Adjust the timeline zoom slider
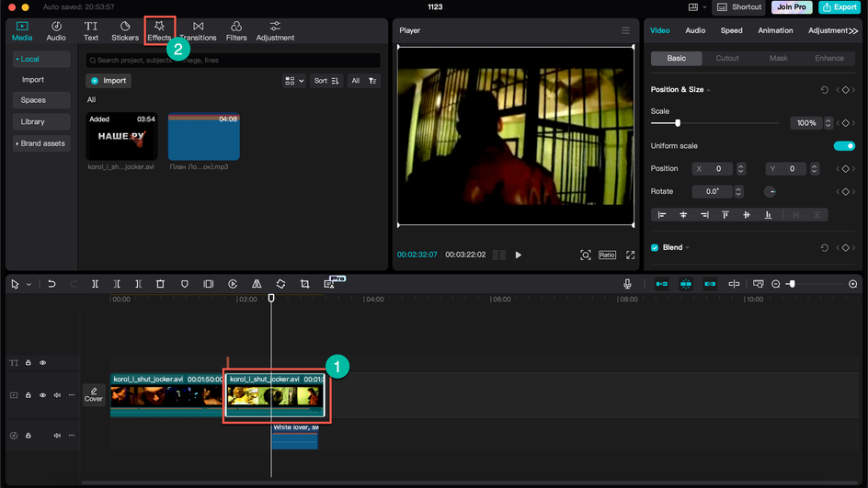 pyautogui.click(x=793, y=284)
